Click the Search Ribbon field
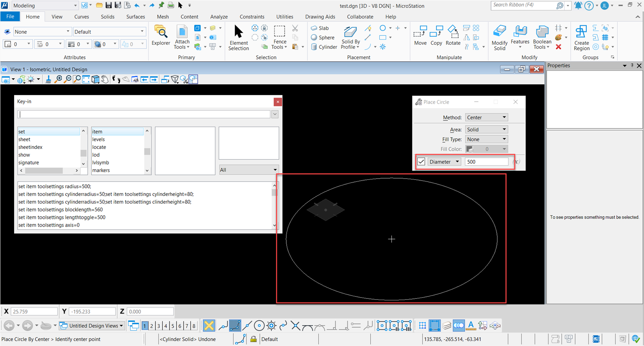 pyautogui.click(x=524, y=5)
